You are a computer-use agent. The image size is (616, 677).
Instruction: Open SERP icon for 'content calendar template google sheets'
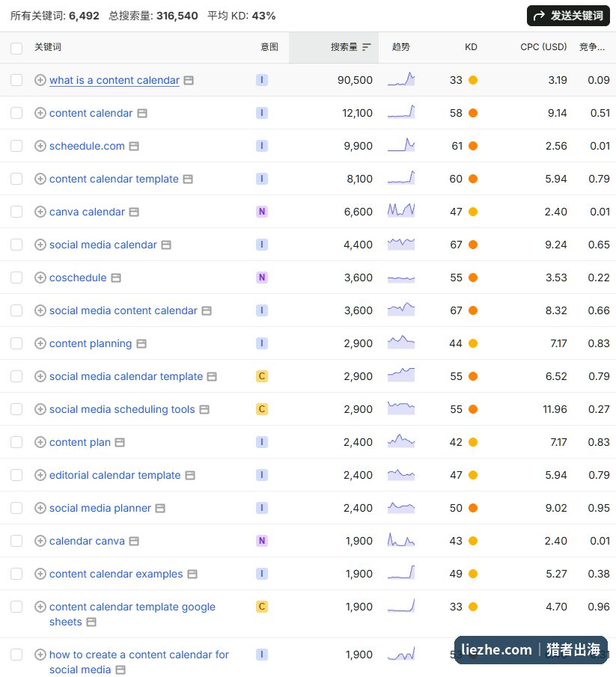[x=91, y=622]
